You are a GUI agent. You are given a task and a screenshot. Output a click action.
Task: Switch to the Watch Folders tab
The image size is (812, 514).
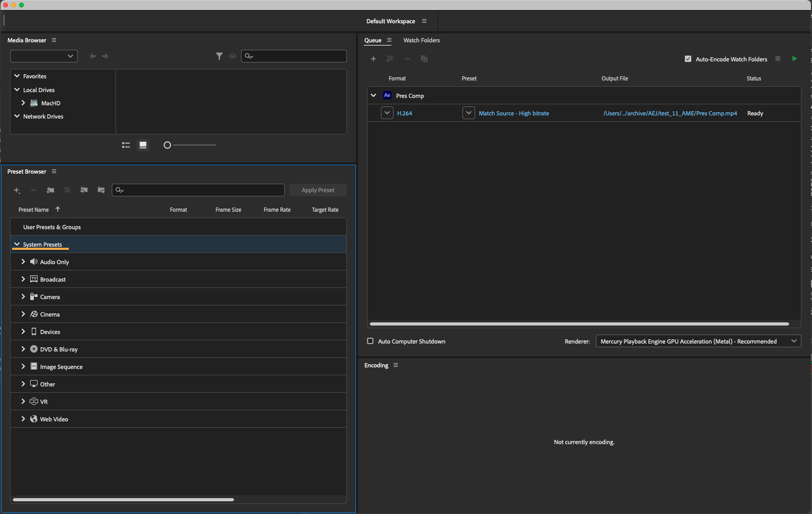pos(421,40)
